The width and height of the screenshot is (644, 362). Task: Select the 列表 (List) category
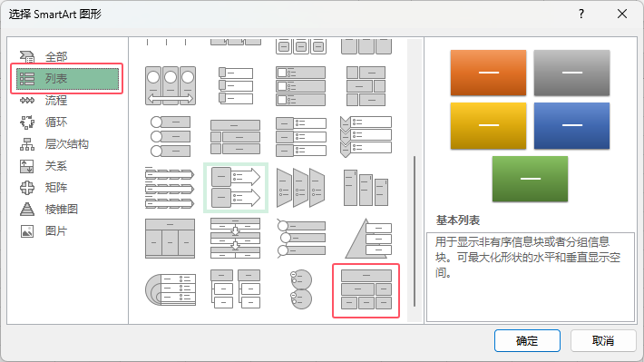tap(67, 79)
